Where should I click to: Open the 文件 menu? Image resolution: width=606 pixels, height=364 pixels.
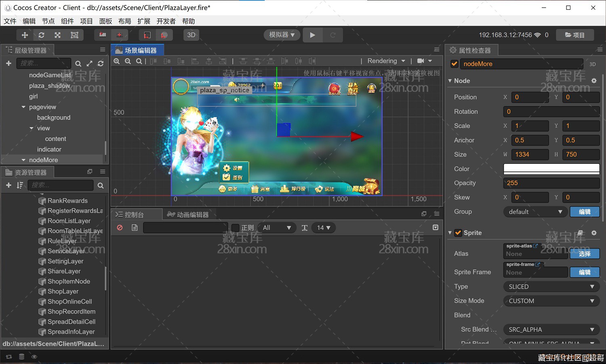10,21
